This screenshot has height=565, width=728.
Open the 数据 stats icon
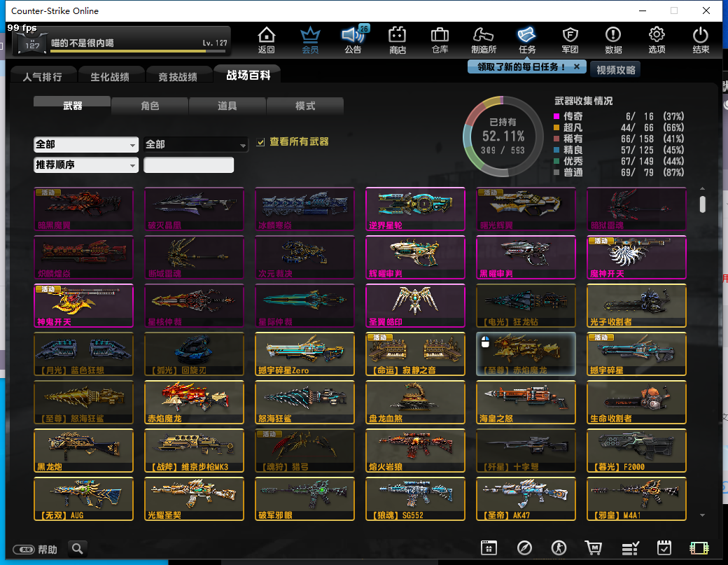pyautogui.click(x=613, y=40)
